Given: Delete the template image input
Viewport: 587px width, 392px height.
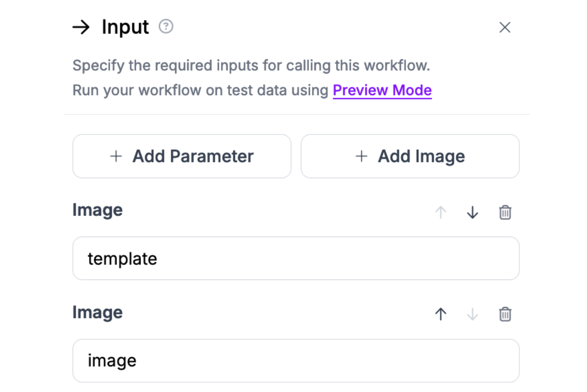Looking at the screenshot, I should coord(505,213).
